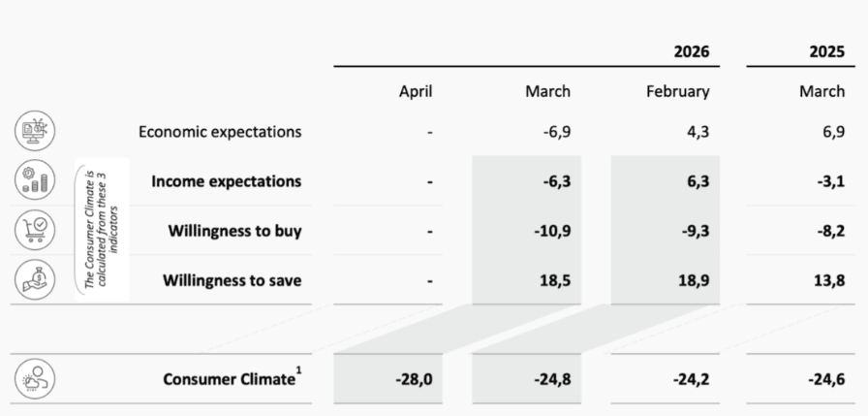Select the March 2025 Income expectations value -3,1
868x416 pixels.
[x=827, y=181]
